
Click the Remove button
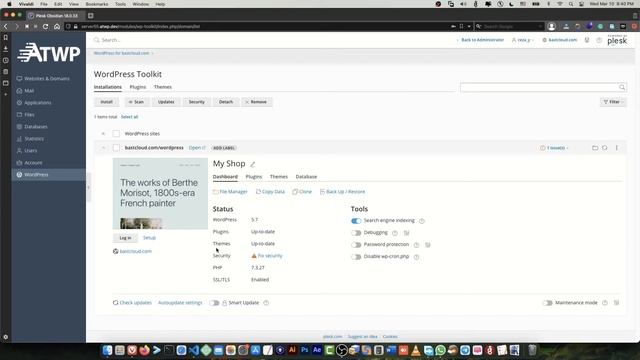[x=256, y=102]
